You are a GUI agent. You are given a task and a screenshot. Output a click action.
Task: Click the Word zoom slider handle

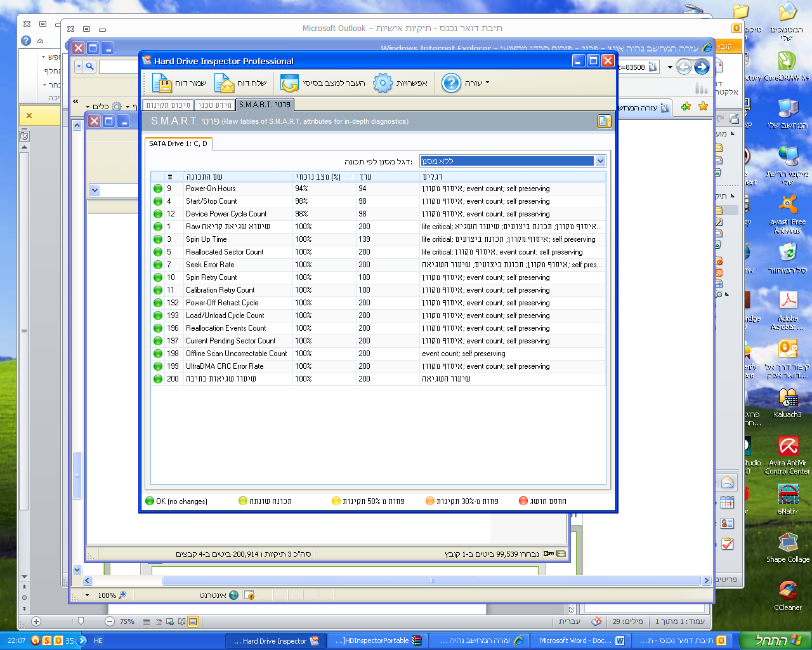pyautogui.click(x=80, y=621)
